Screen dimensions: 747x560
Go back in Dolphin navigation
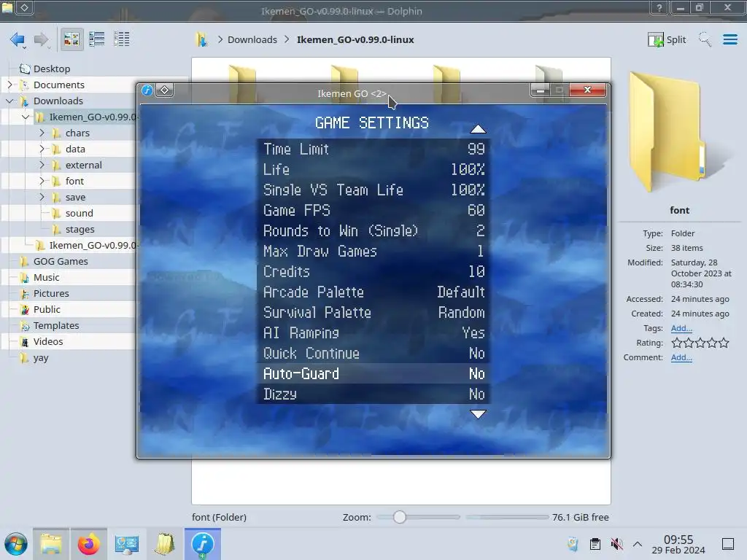point(18,39)
